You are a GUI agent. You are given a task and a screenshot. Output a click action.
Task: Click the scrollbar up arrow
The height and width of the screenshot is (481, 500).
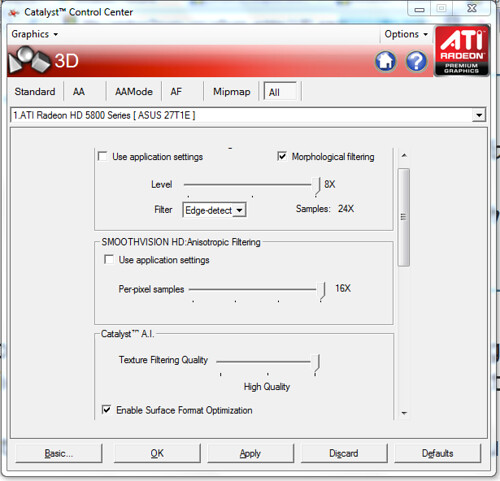(404, 155)
